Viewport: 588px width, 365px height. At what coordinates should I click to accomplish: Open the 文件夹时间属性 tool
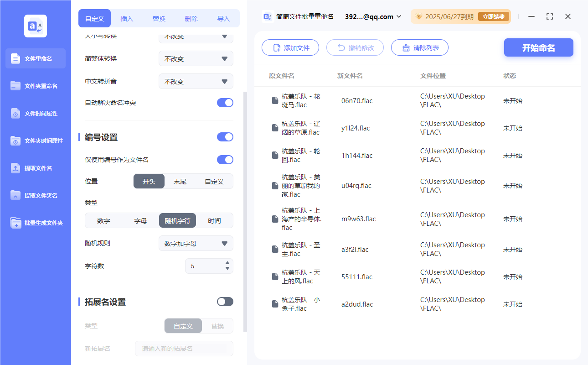click(36, 141)
